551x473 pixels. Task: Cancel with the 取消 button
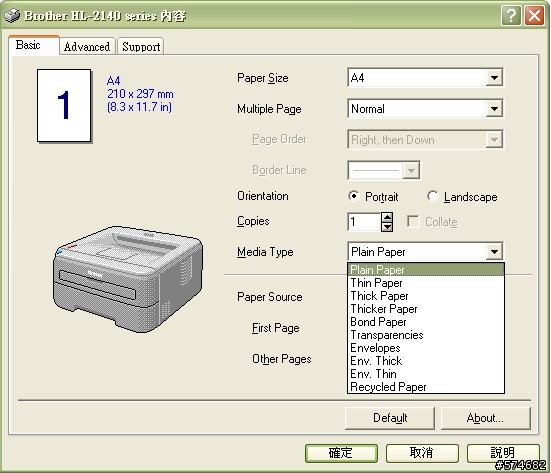pyautogui.click(x=422, y=453)
